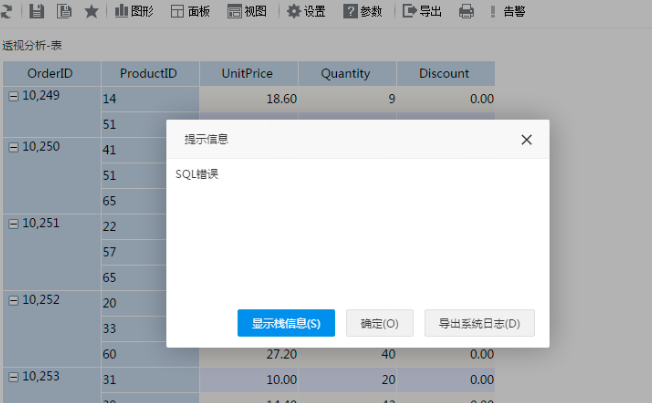The image size is (652, 403).
Task: Select ProductID cell 14
Action: click(150, 99)
